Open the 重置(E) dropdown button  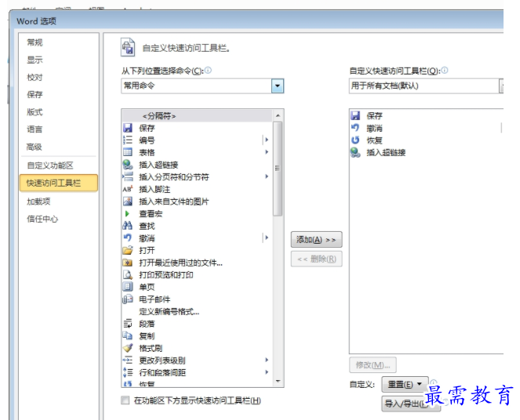point(405,384)
